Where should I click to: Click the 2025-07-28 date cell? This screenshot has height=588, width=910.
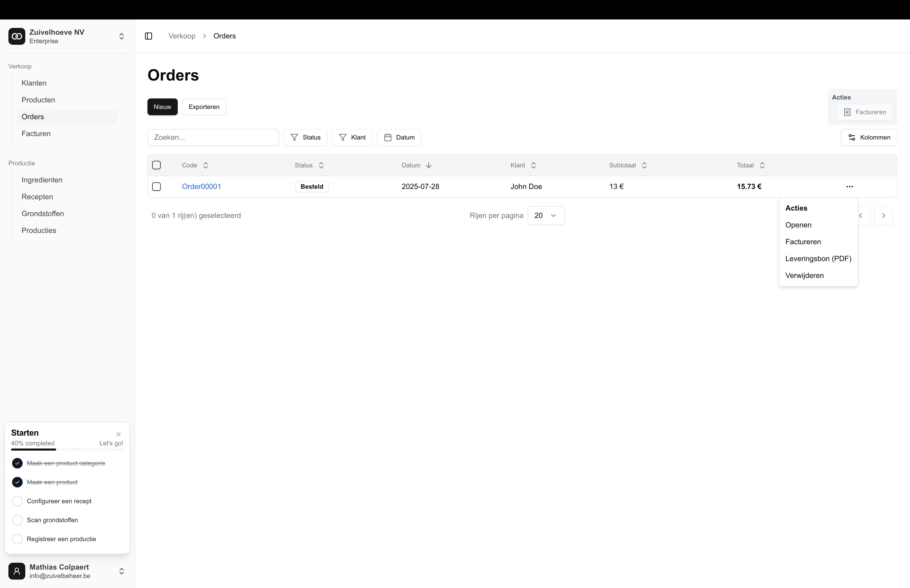click(421, 186)
